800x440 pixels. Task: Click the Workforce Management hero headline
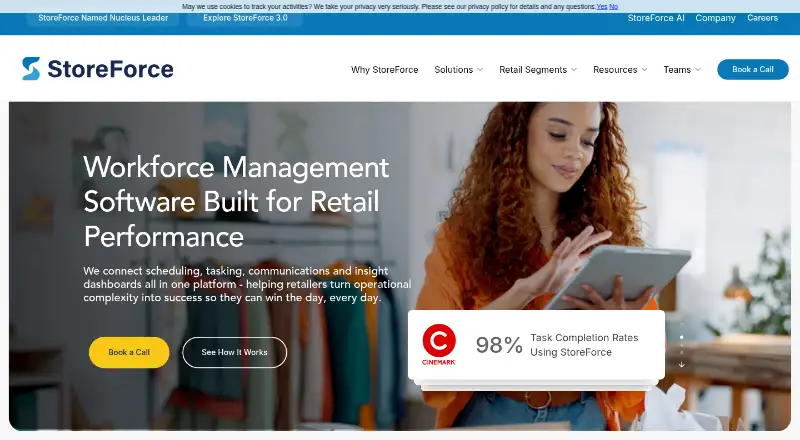236,202
